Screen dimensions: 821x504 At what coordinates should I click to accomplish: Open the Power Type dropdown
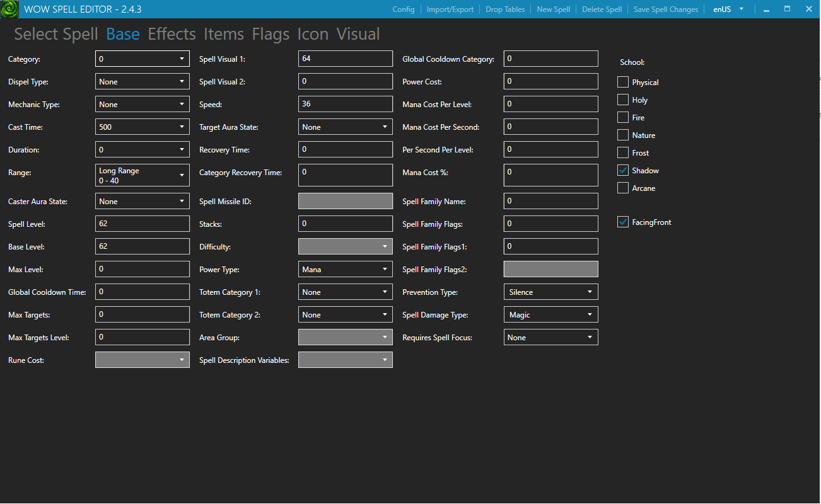click(345, 269)
